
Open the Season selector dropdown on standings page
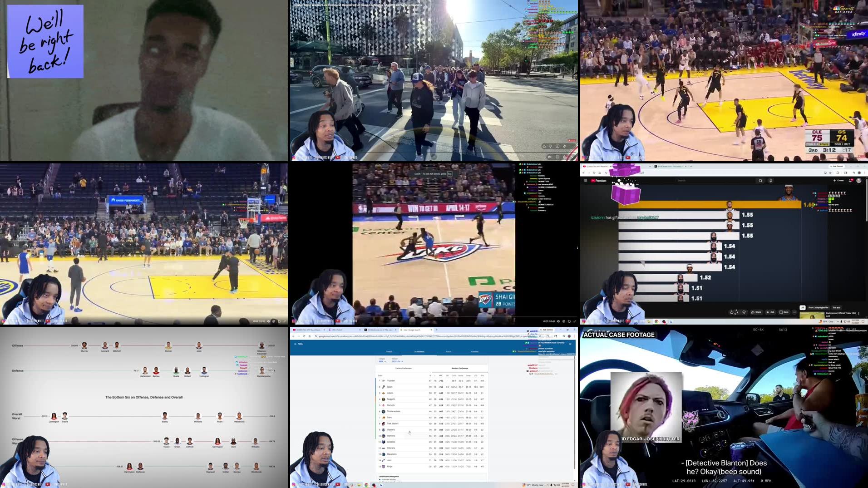pyautogui.click(x=397, y=361)
